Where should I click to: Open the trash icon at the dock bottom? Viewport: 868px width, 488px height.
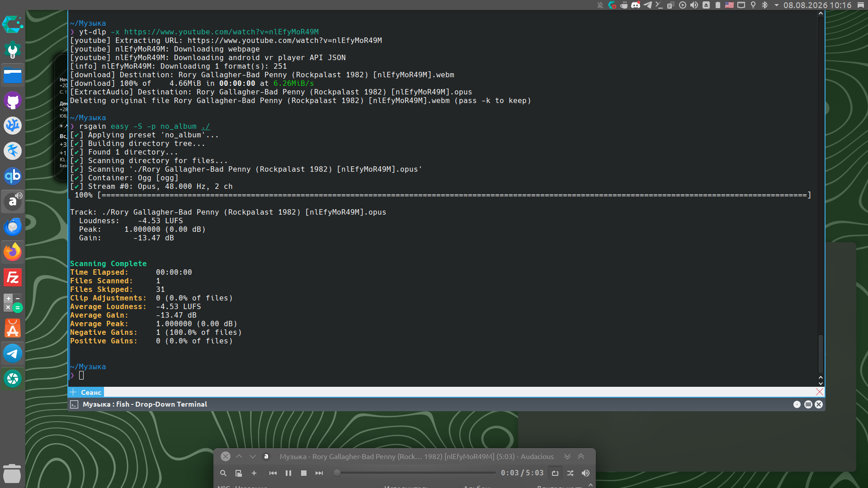pyautogui.click(x=12, y=474)
